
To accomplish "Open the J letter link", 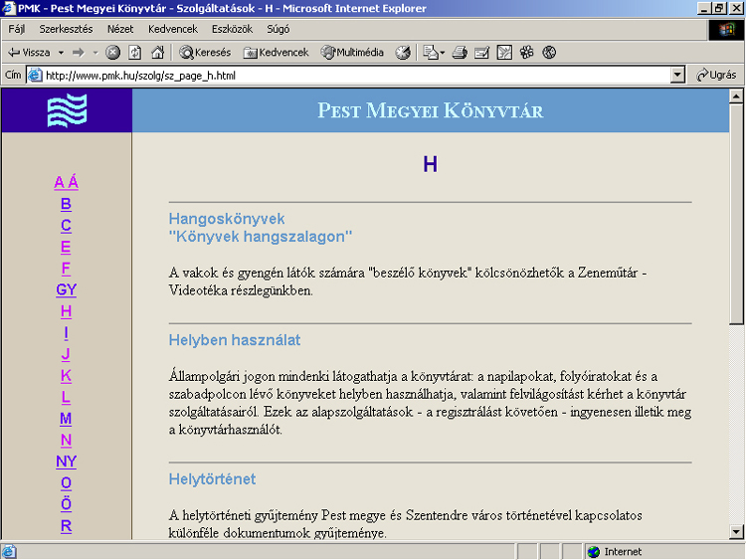I will click(x=66, y=354).
